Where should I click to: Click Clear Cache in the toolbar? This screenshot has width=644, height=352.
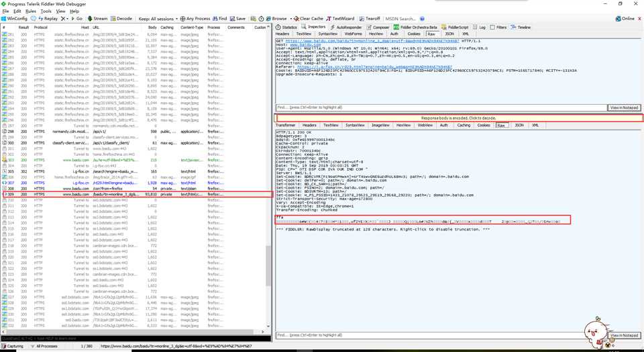click(309, 19)
